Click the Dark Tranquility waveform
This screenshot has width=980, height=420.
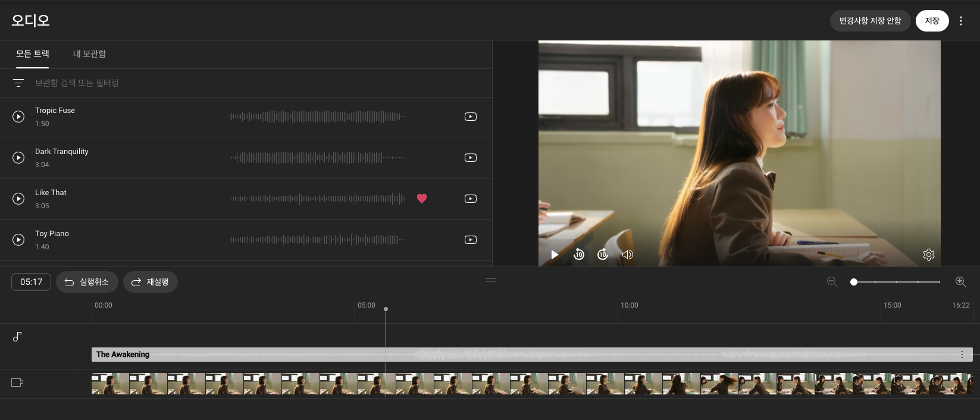click(317, 158)
